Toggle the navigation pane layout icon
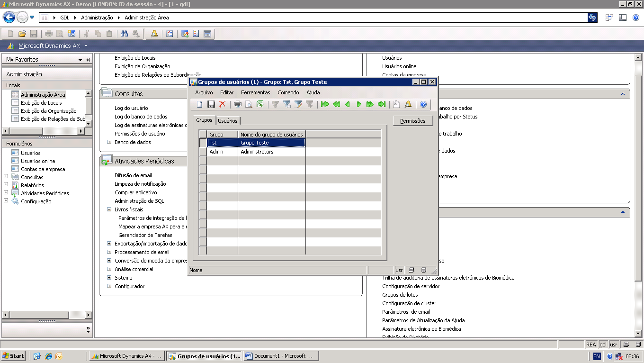Viewport: 644px width, 363px height. pyautogui.click(x=623, y=18)
